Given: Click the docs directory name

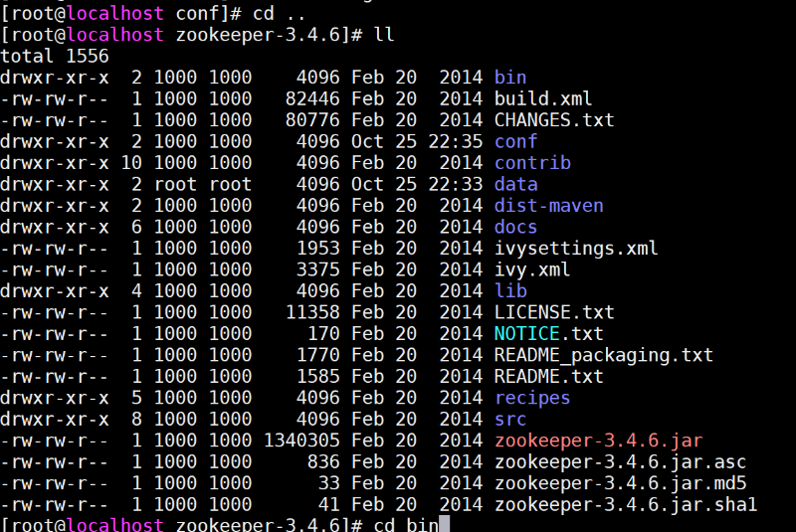Looking at the screenshot, I should click(x=515, y=227).
